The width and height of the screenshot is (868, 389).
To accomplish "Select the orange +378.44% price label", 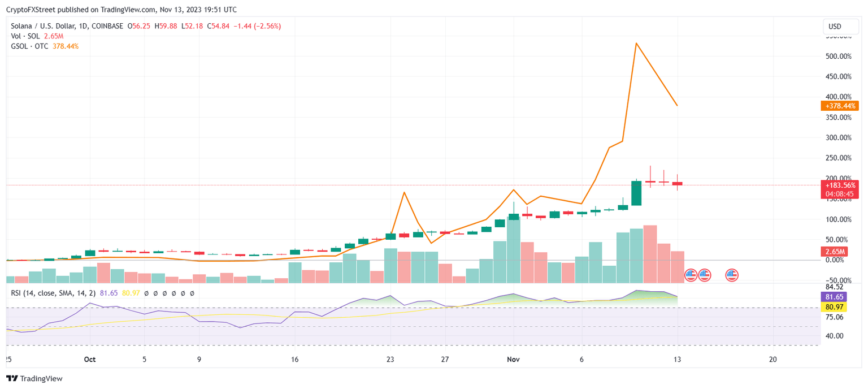I will pos(840,106).
